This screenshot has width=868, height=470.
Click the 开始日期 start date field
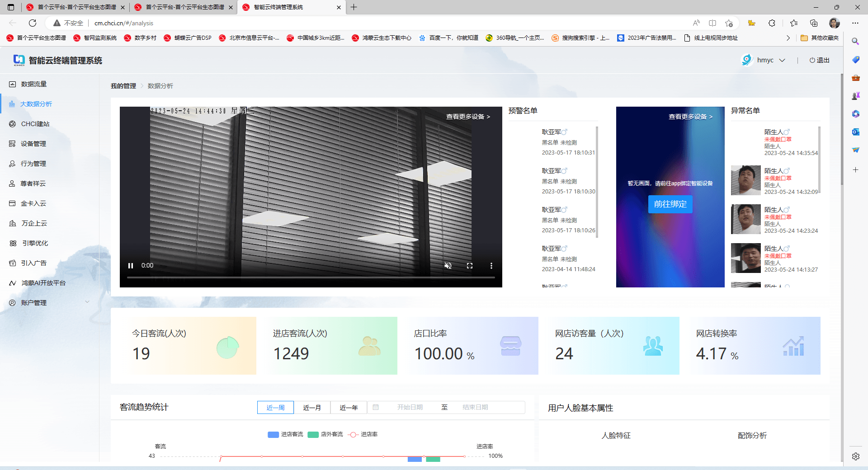pos(410,408)
